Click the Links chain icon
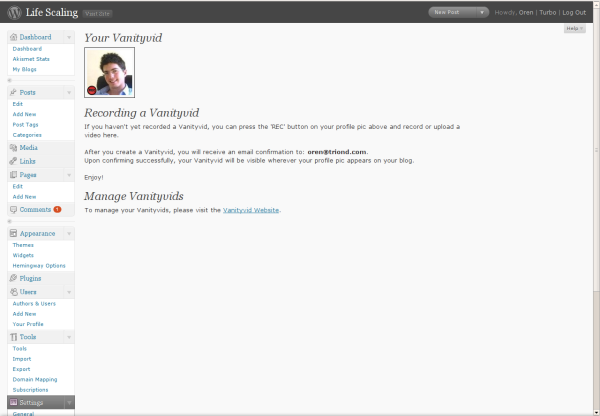600x416 pixels. [x=13, y=161]
